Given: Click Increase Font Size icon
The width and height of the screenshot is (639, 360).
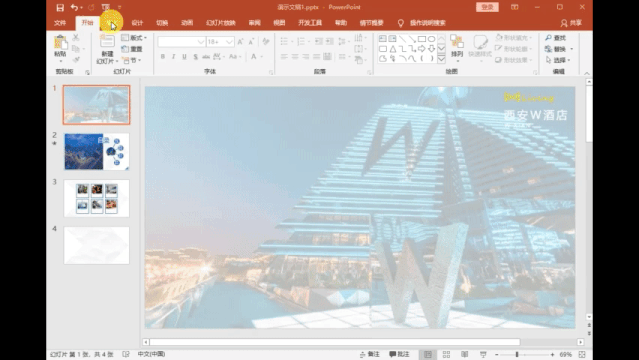Looking at the screenshot, I should click(x=240, y=42).
